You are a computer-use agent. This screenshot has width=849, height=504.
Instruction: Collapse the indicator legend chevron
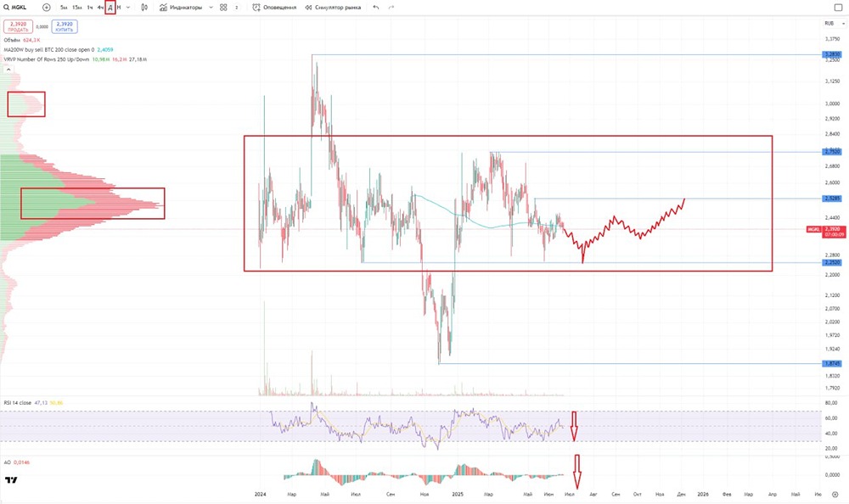pyautogui.click(x=8, y=70)
